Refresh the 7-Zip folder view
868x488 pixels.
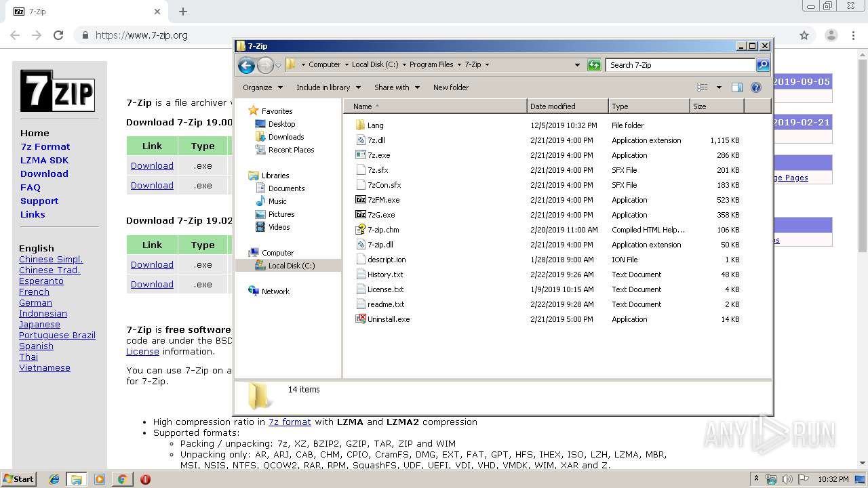coord(594,65)
